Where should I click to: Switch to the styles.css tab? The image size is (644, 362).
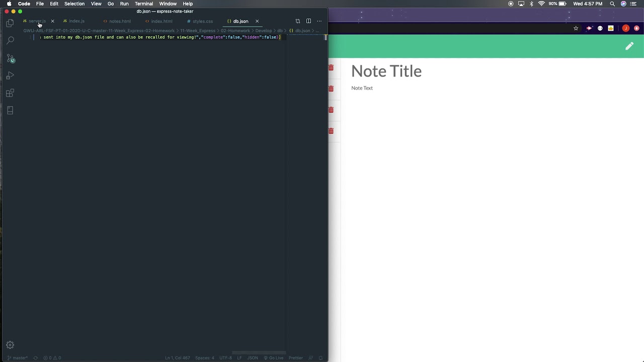[x=203, y=21]
